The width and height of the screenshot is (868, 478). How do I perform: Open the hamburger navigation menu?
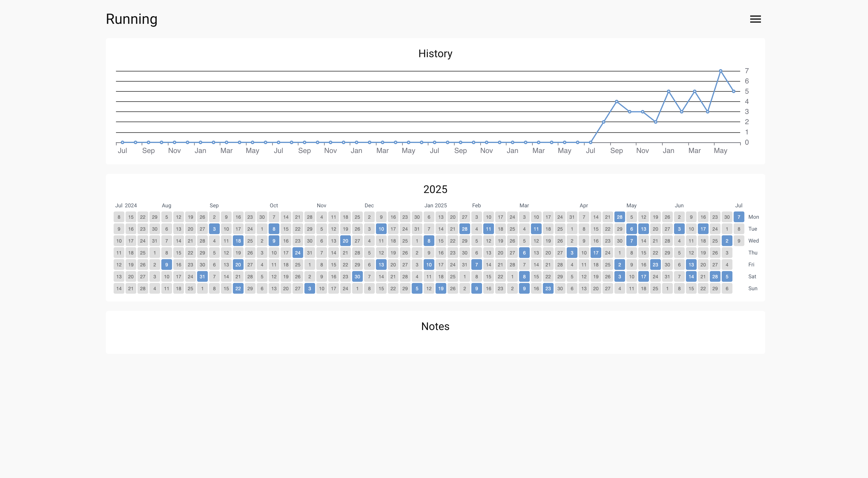click(x=755, y=19)
